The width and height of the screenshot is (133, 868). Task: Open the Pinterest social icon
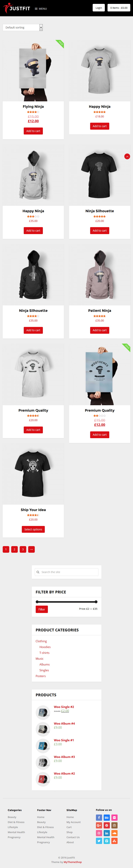click(x=107, y=825)
